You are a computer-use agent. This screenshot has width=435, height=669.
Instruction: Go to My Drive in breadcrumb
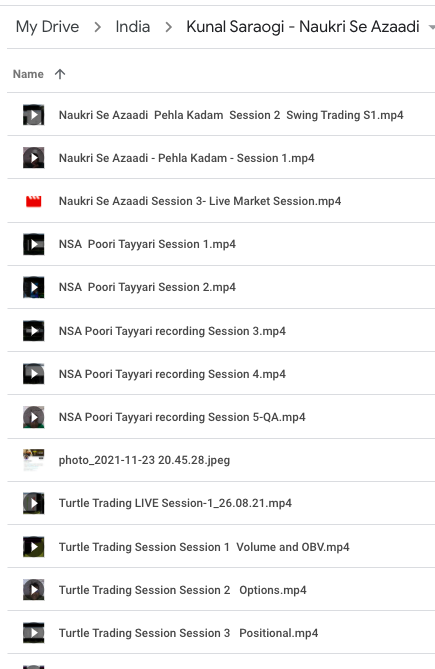tap(47, 27)
